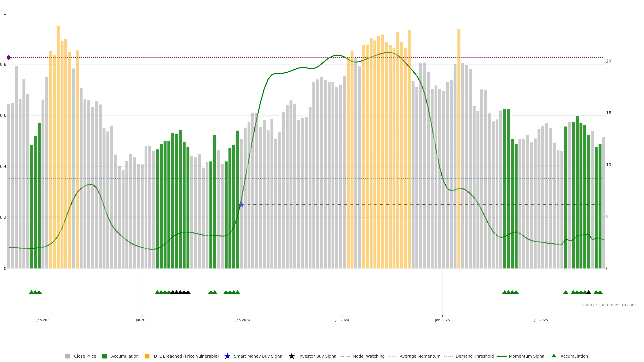This screenshot has width=644, height=362.
Task: Click the Jul 2025 axis label
Action: [x=541, y=320]
